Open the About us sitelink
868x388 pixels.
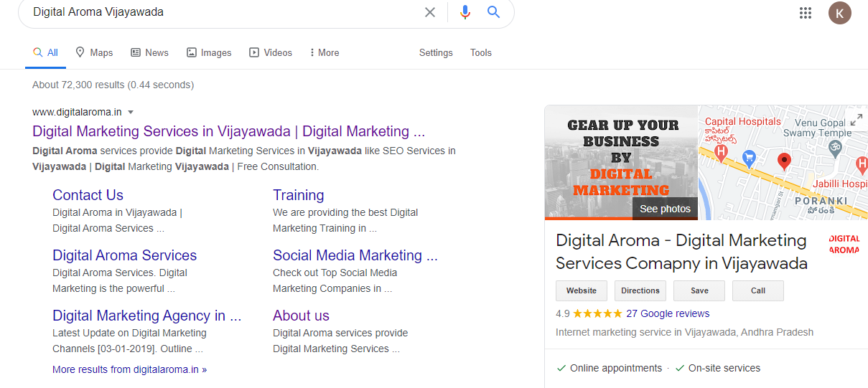tap(301, 316)
